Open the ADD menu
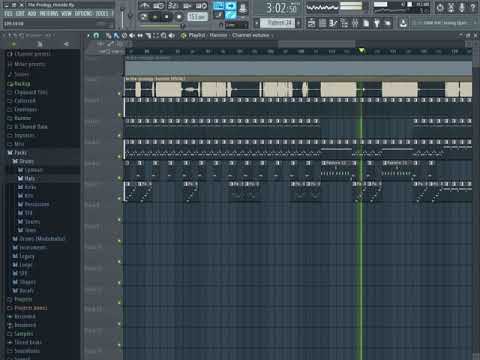The image size is (480, 360). click(32, 14)
